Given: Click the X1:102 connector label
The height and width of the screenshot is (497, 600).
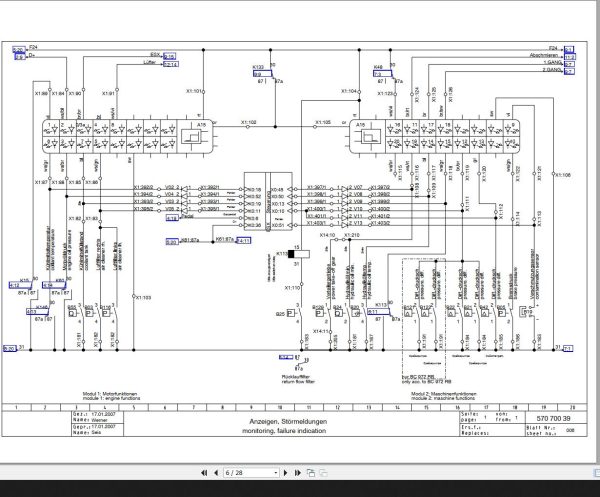Looking at the screenshot, I should 248,122.
